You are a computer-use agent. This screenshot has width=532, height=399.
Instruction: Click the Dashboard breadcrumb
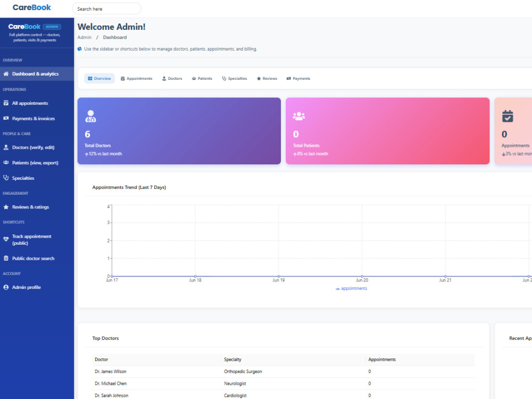point(115,37)
